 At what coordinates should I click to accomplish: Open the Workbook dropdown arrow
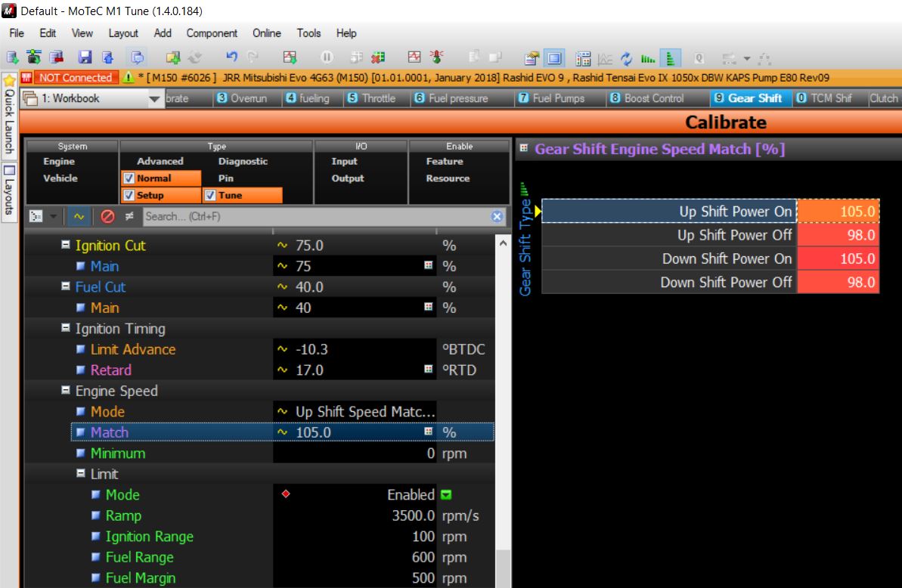coord(154,99)
